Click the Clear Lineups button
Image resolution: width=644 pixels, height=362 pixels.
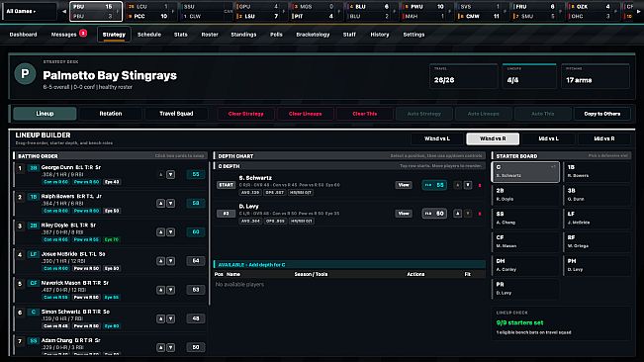[305, 114]
